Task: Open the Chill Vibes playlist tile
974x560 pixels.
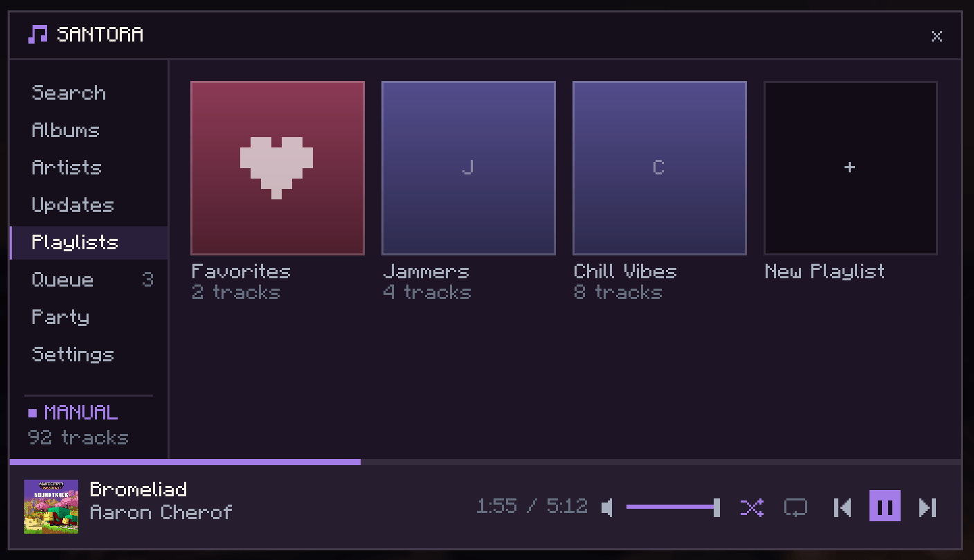Action: click(660, 168)
